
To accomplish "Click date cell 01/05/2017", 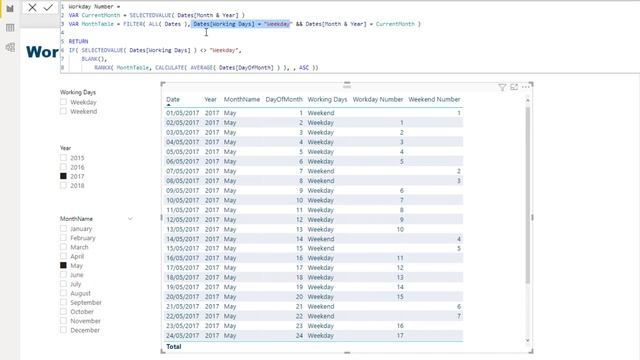I will 182,113.
